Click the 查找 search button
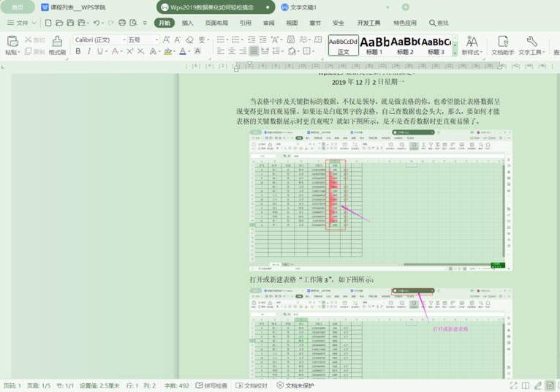 (439, 23)
